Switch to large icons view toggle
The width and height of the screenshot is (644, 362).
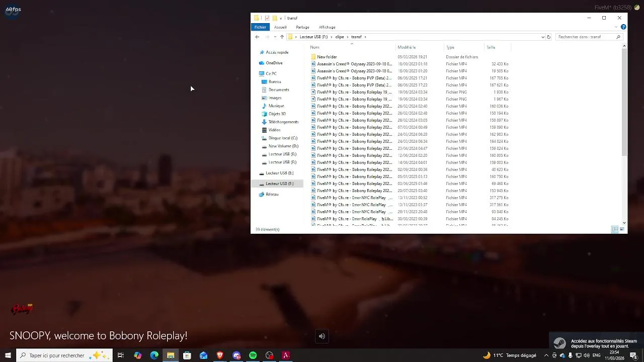coord(622,229)
